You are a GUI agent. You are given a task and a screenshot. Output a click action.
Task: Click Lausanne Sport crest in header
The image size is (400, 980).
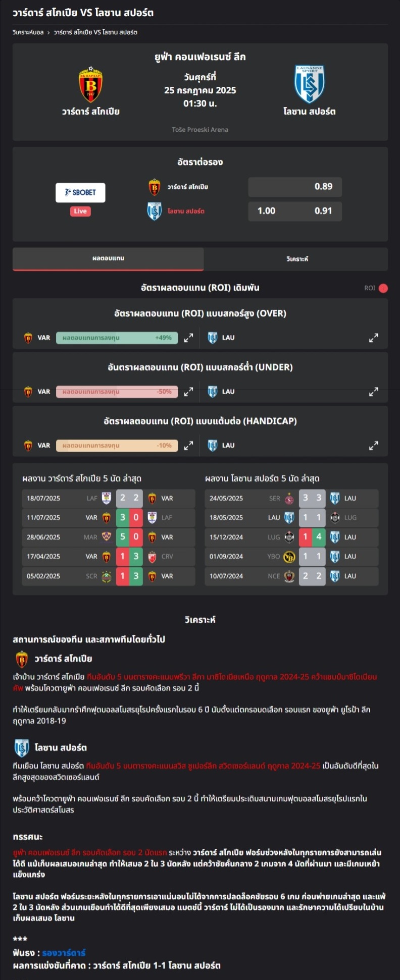click(309, 84)
